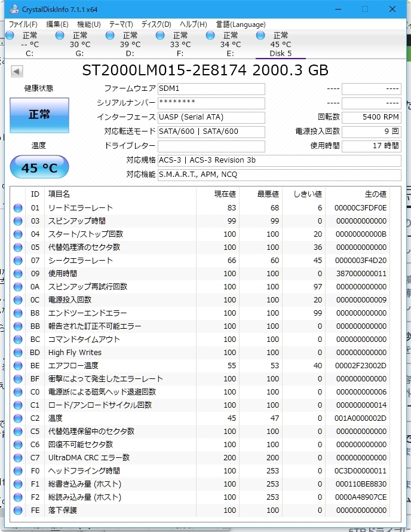Switch to the Disk 5 tab label
The image size is (411, 532).
click(x=280, y=53)
